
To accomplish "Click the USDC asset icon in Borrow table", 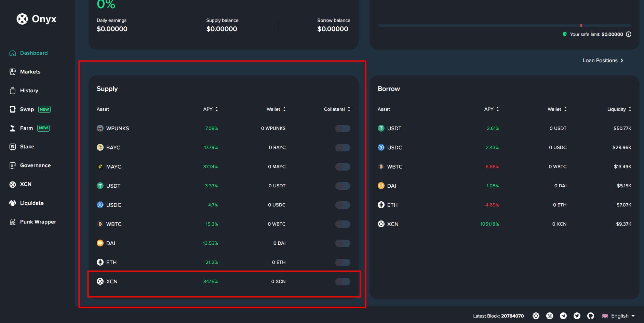I will (381, 148).
